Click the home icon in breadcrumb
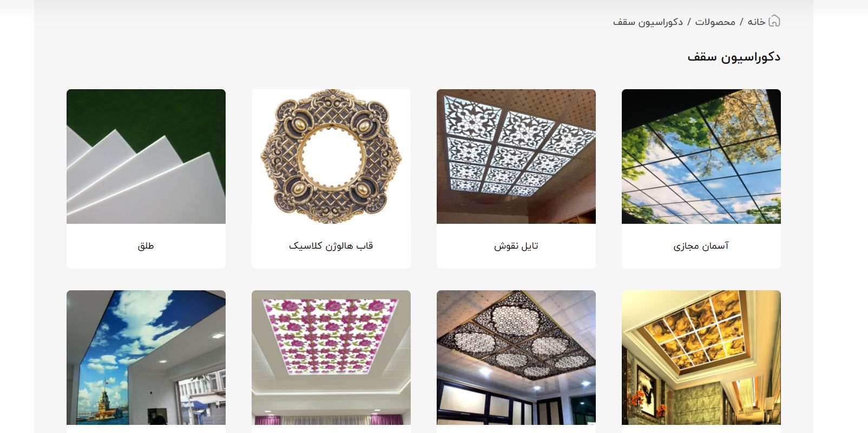This screenshot has height=433, width=868. [x=774, y=21]
